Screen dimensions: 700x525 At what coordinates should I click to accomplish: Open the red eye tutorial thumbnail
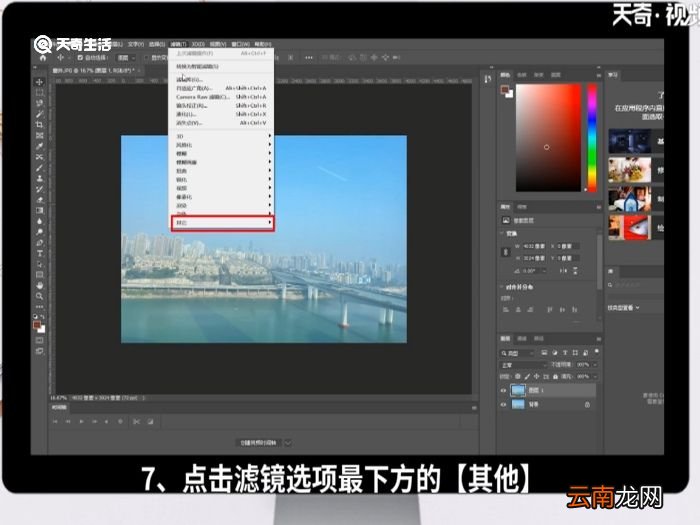pyautogui.click(x=629, y=228)
